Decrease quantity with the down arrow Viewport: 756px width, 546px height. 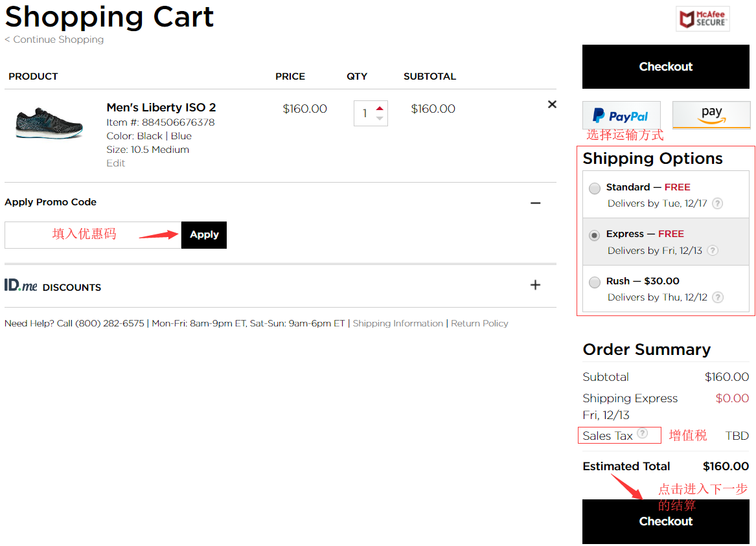click(380, 119)
